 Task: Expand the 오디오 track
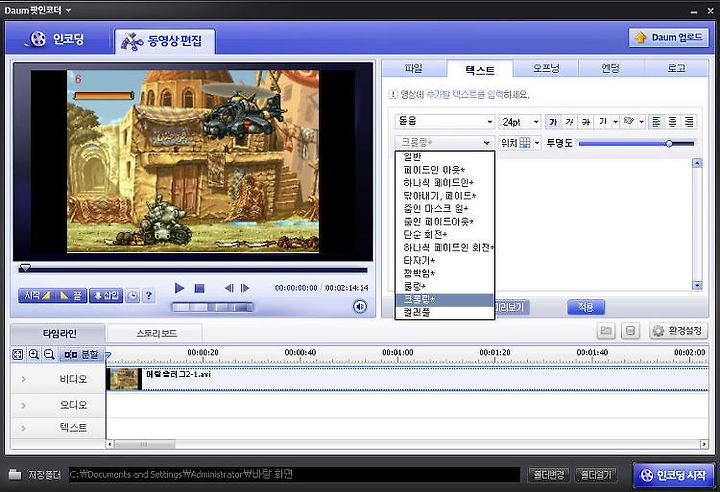pos(23,405)
